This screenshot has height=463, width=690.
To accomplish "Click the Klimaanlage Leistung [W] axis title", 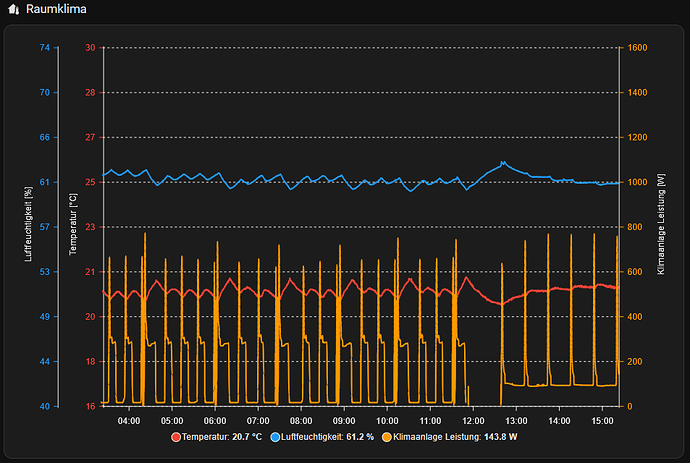I will (x=661, y=224).
